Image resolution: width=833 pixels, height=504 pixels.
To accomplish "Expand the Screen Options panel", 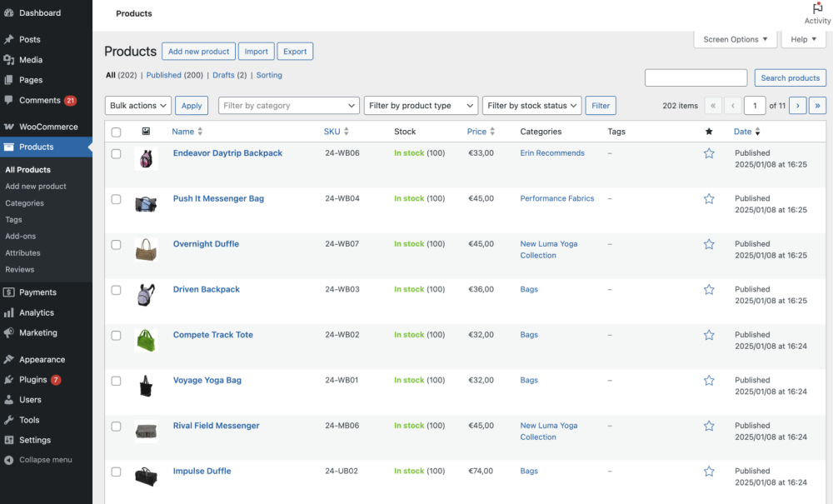I will tap(736, 39).
